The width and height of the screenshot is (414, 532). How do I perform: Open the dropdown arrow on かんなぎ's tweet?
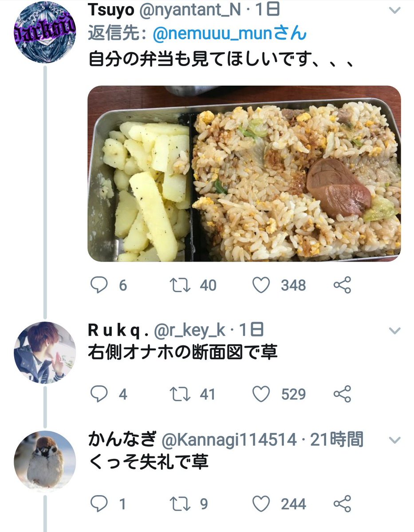(394, 440)
